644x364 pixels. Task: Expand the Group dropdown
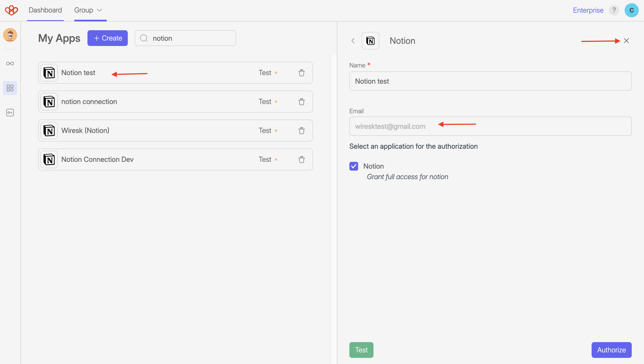(x=88, y=10)
